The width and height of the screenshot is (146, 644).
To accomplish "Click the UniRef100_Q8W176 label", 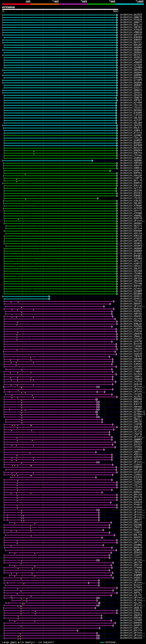I will tap(131, 17).
